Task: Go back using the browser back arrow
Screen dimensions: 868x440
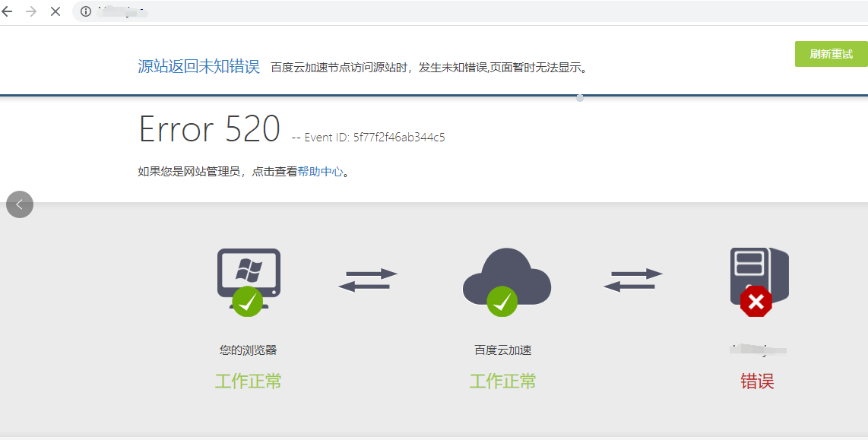Action: (x=7, y=11)
